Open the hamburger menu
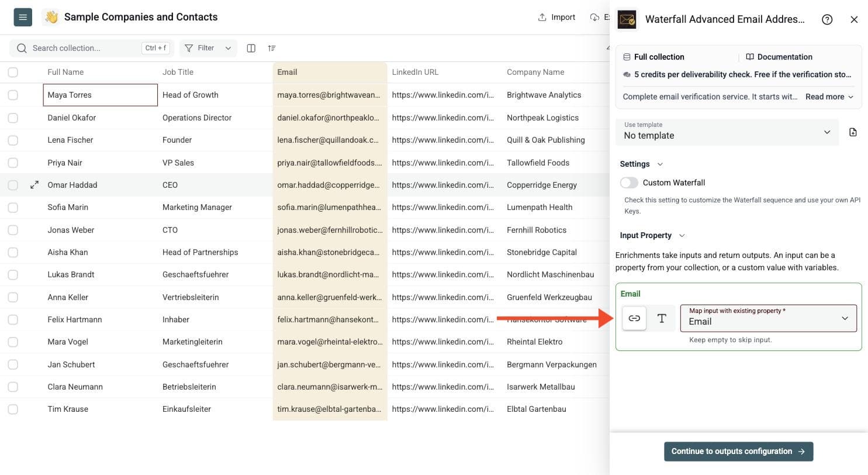Screen dimensions: 868x475 click(x=23, y=18)
